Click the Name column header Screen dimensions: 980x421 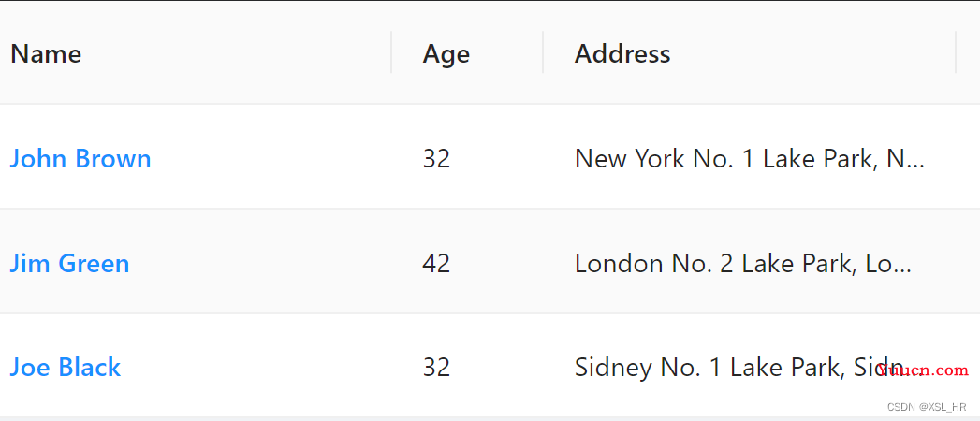click(46, 53)
